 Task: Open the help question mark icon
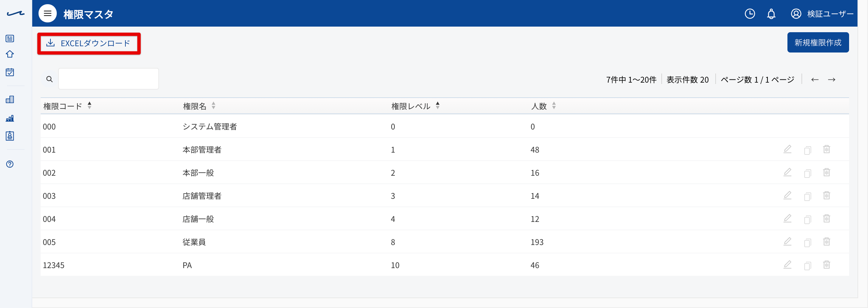10,164
